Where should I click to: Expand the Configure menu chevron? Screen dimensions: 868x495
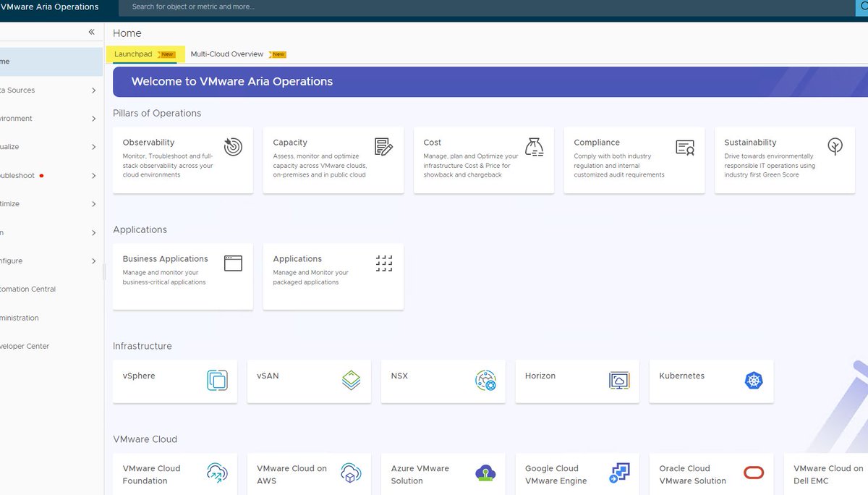[x=94, y=261]
